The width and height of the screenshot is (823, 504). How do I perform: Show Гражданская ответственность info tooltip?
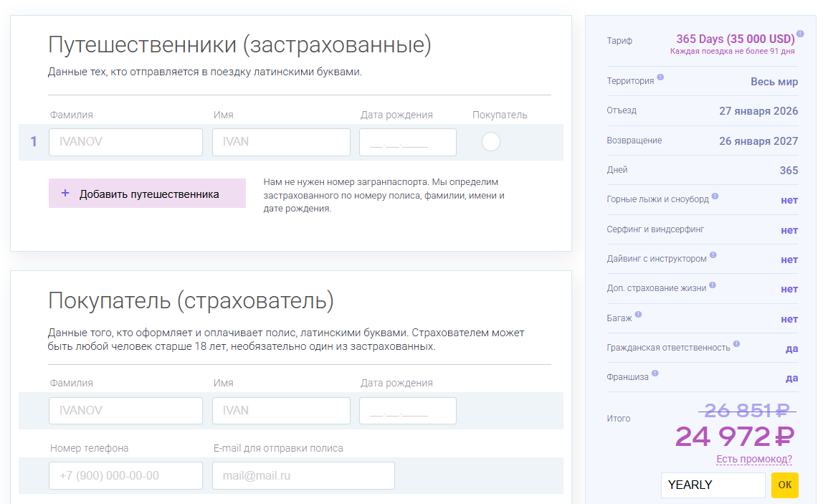(x=736, y=343)
